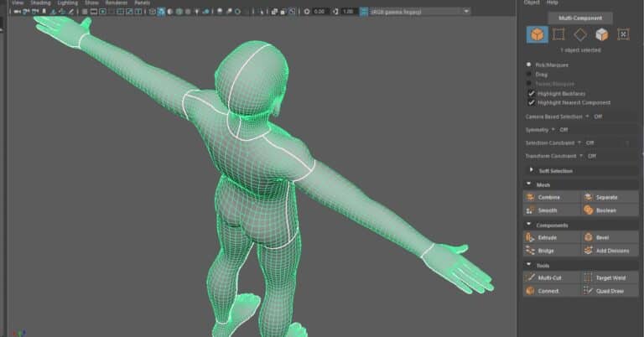644x337 pixels.
Task: Collapse the Mesh section
Action: click(x=529, y=184)
